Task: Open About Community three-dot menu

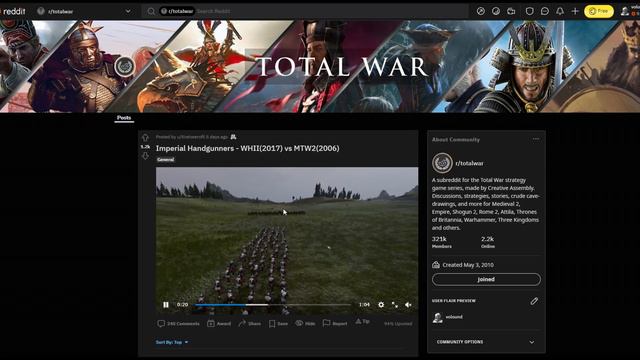Action: (536, 139)
